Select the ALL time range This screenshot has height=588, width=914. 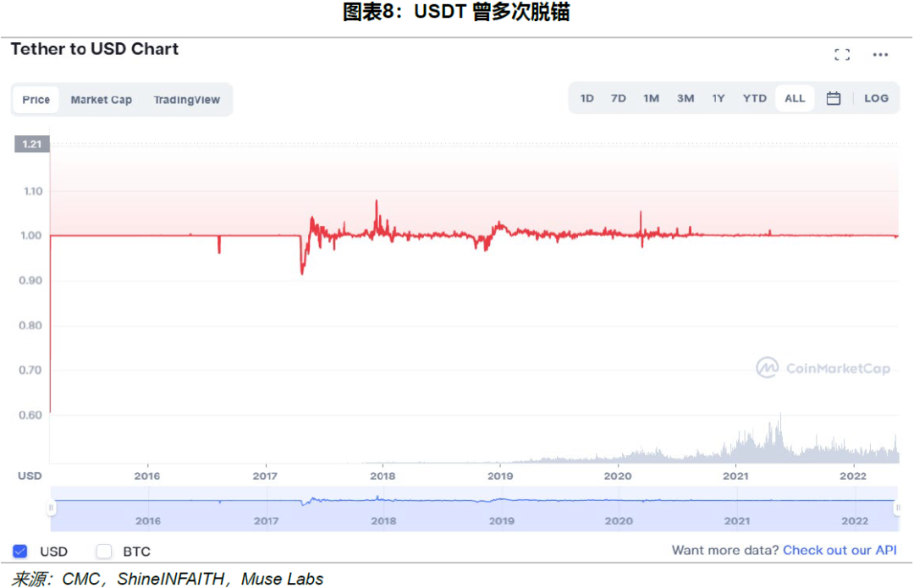(x=795, y=98)
